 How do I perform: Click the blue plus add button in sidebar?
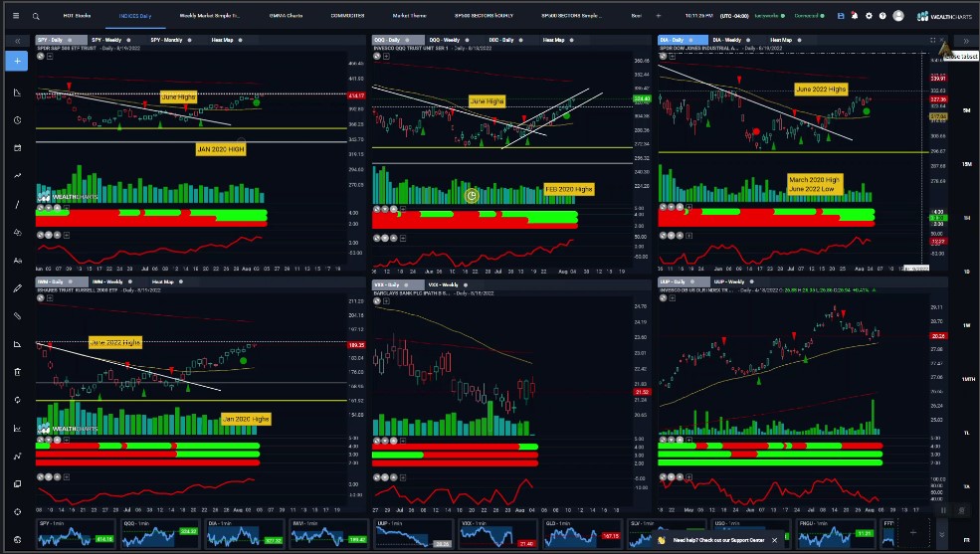pos(17,62)
